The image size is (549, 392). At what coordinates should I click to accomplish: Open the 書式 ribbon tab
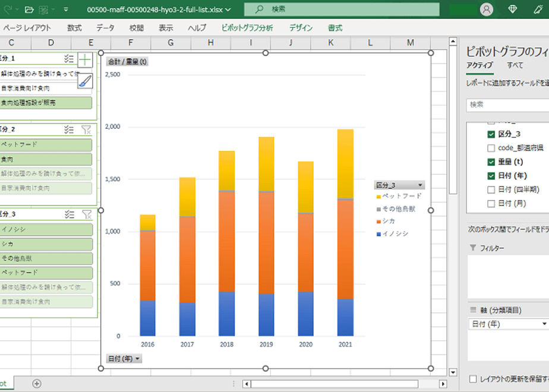(335, 28)
